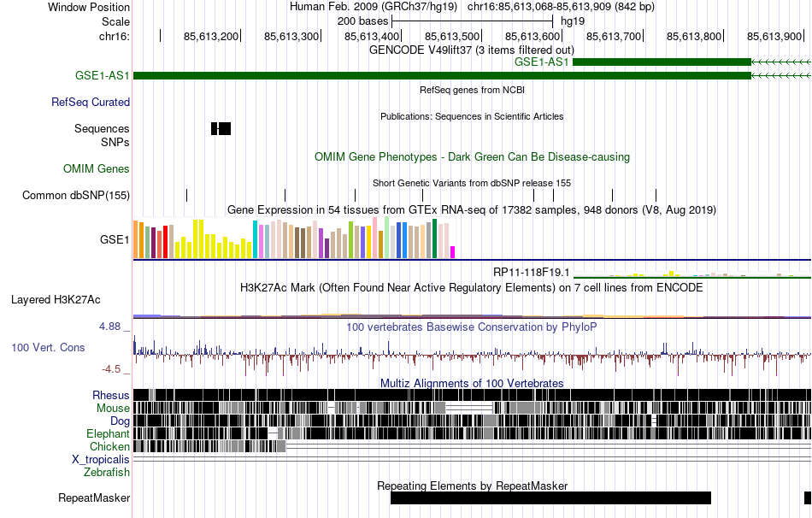This screenshot has width=812, height=518.
Task: Click the long lower GSE1-AS1 transcript bar
Action: tap(442, 75)
